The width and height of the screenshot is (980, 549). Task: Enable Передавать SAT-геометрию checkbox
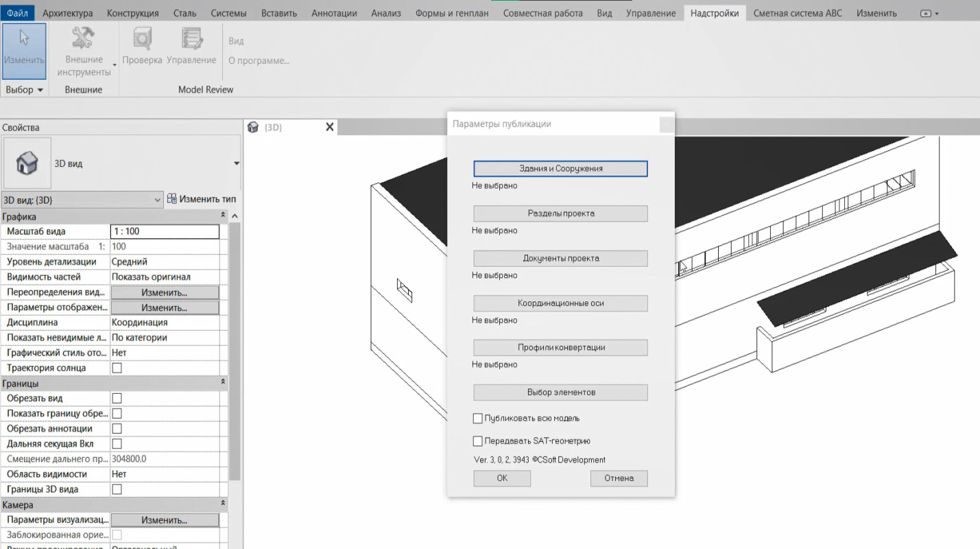478,441
